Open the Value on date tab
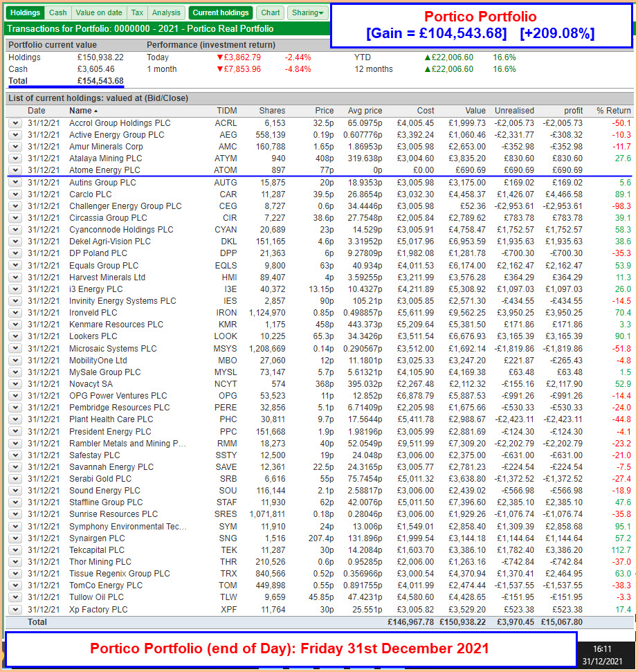This screenshot has height=672, width=638. click(99, 12)
